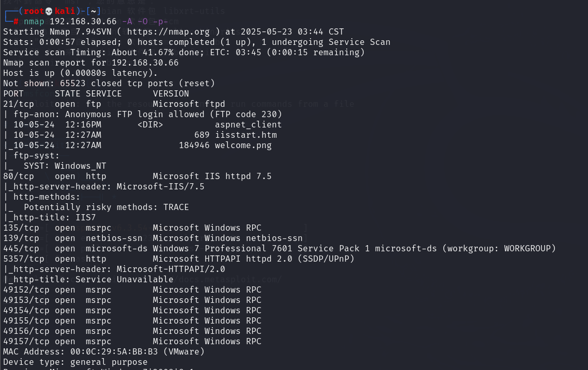Click the welcome.png file name

(x=243, y=145)
